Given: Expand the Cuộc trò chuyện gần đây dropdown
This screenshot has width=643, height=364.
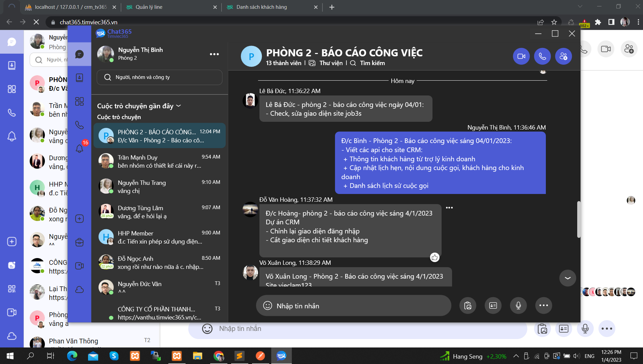Looking at the screenshot, I should click(x=178, y=106).
